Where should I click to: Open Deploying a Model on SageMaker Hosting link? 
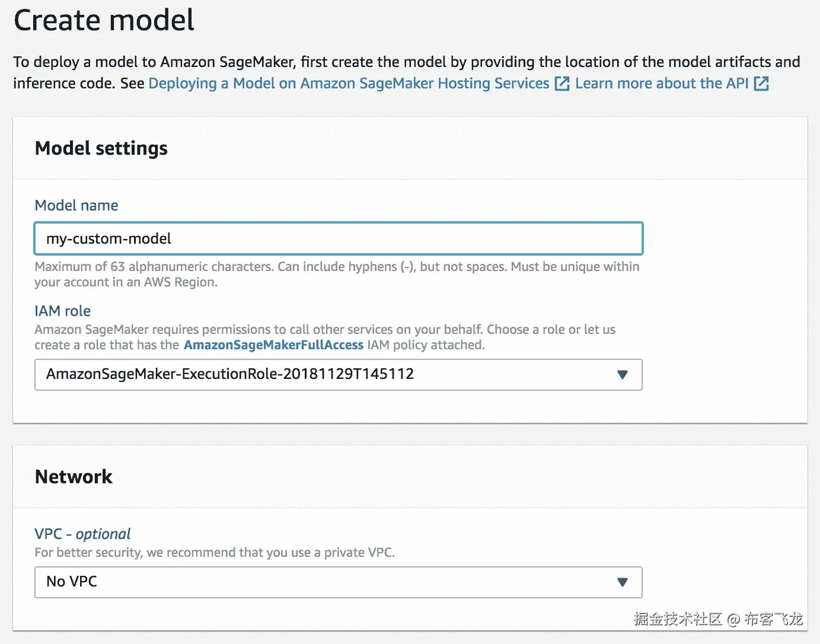349,84
